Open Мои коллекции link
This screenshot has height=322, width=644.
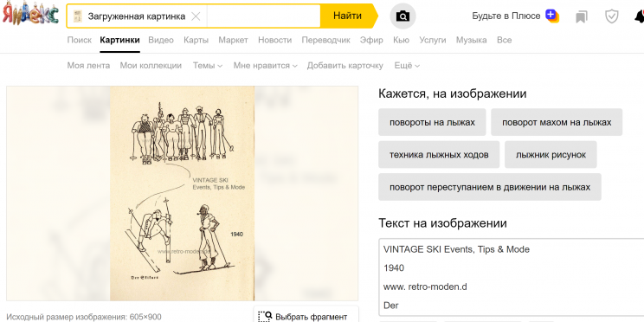[x=151, y=66]
